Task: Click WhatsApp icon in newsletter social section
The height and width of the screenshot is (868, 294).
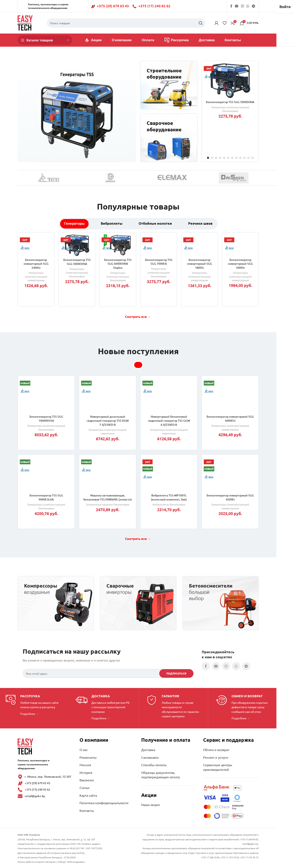Action: [236, 666]
